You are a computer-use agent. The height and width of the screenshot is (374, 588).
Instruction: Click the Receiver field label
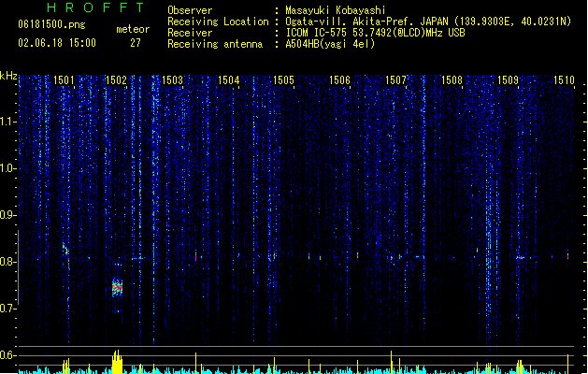190,33
